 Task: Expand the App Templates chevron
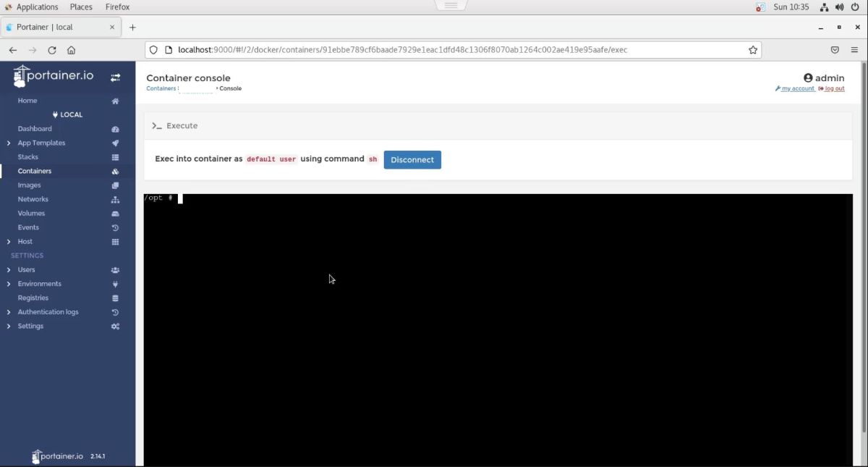[x=9, y=143]
